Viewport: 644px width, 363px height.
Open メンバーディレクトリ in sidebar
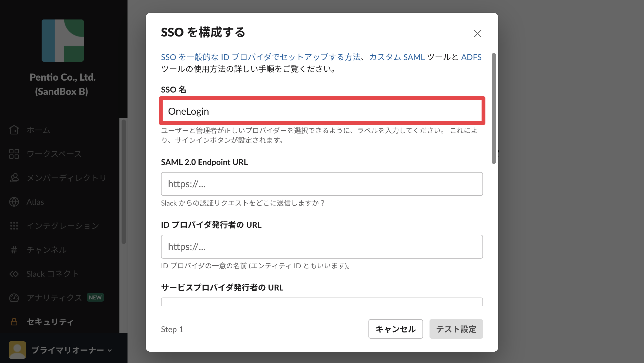pos(66,178)
